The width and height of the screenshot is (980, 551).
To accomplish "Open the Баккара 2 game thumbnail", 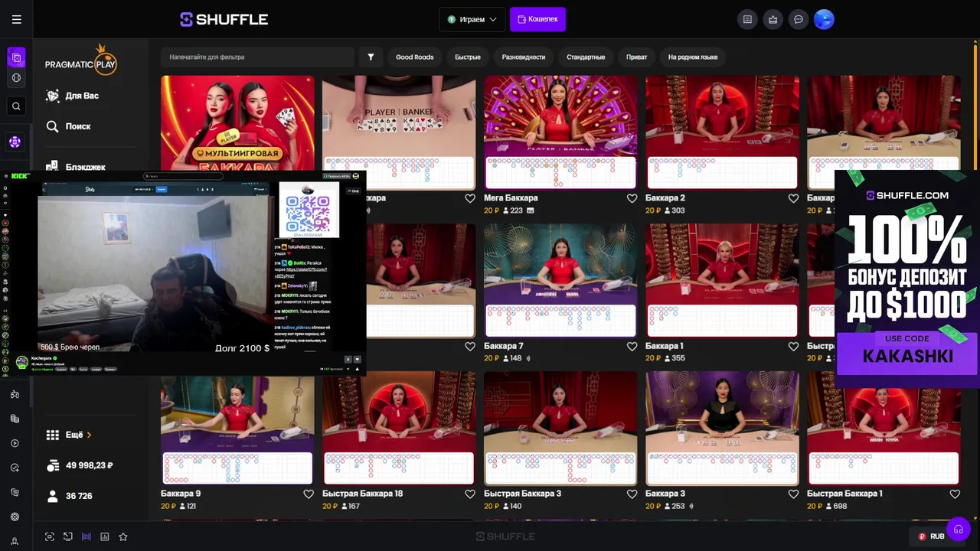I will [722, 132].
